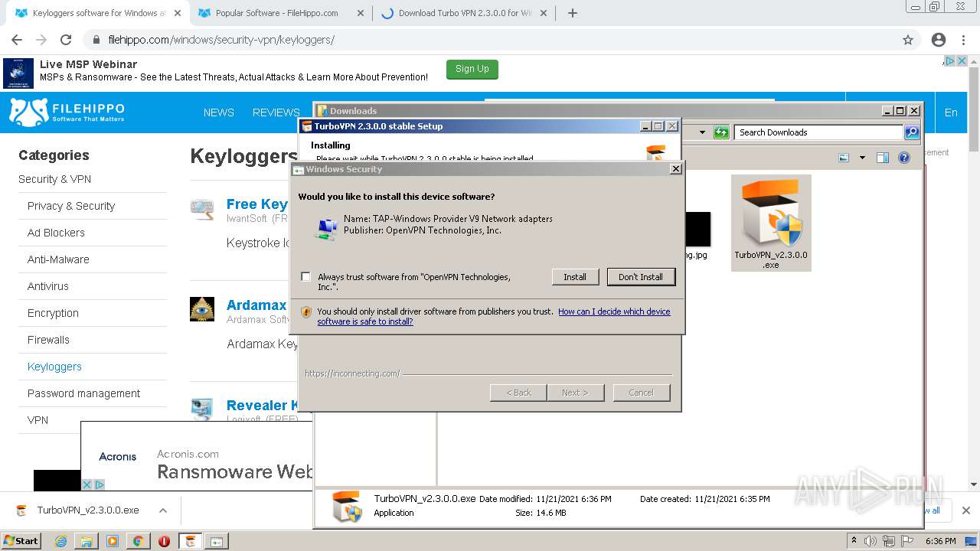The height and width of the screenshot is (551, 980).
Task: Show hidden tray icons arrow
Action: tap(854, 541)
